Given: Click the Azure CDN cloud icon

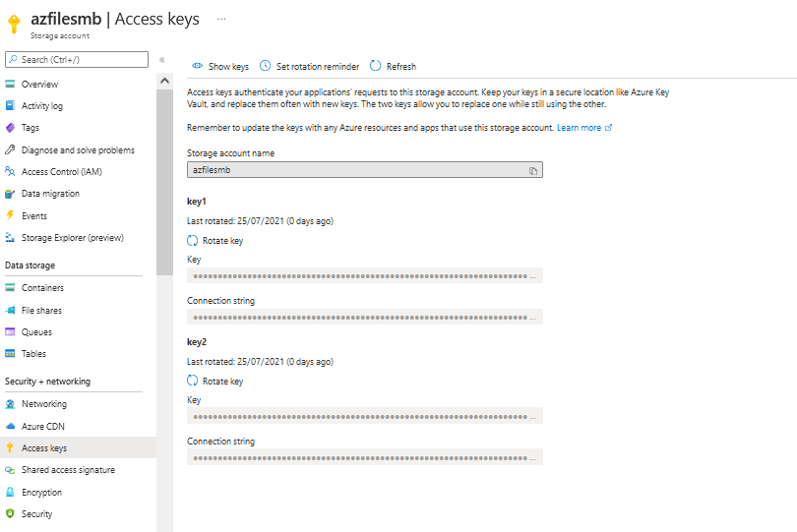Looking at the screenshot, I should coord(10,427).
